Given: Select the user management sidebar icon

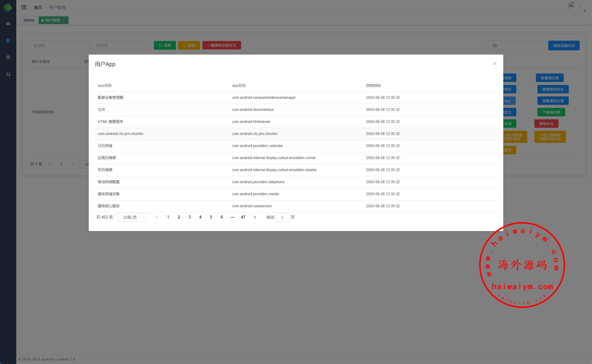Looking at the screenshot, I should tap(8, 40).
